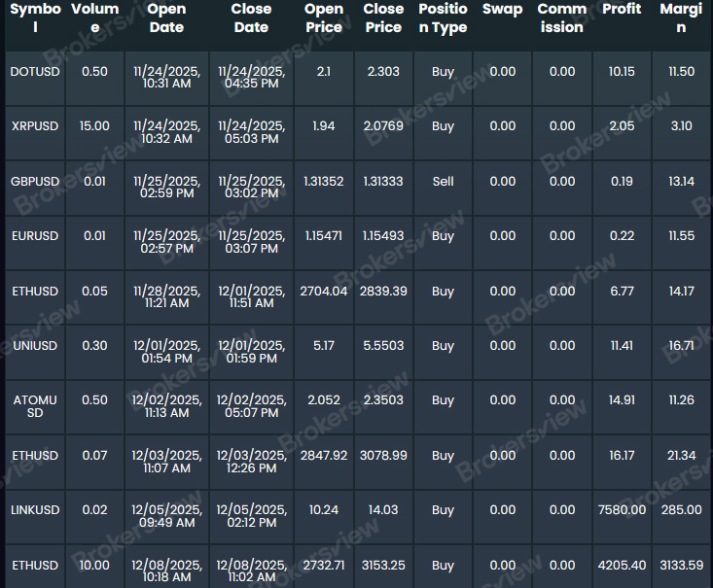Click open price 10.24

click(x=323, y=510)
